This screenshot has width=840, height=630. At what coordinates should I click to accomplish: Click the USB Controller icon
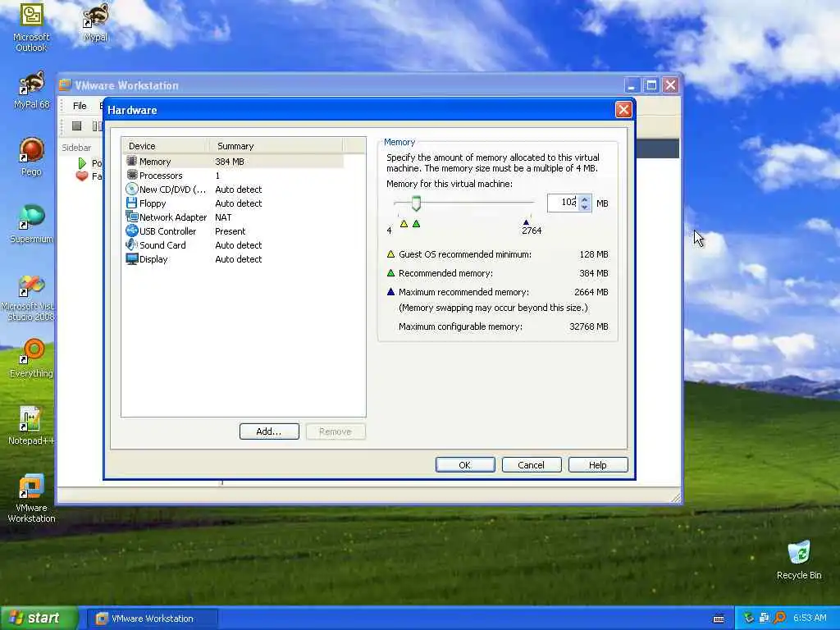pos(132,231)
